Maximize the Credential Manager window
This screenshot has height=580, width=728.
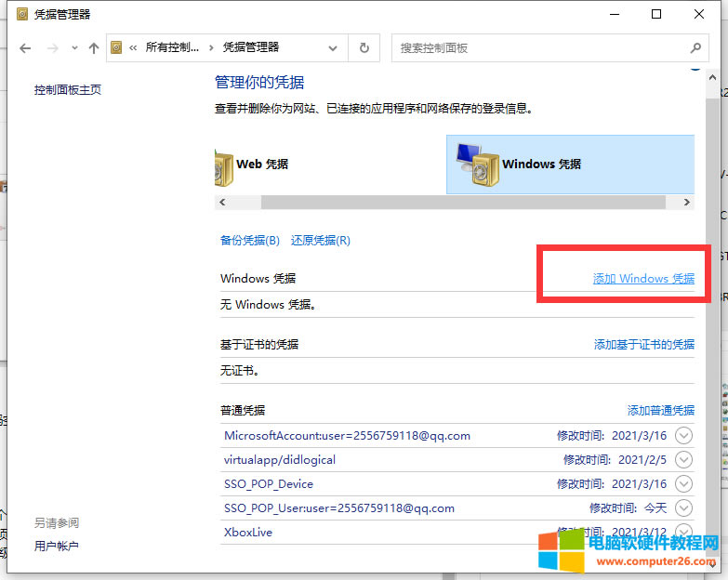(656, 14)
